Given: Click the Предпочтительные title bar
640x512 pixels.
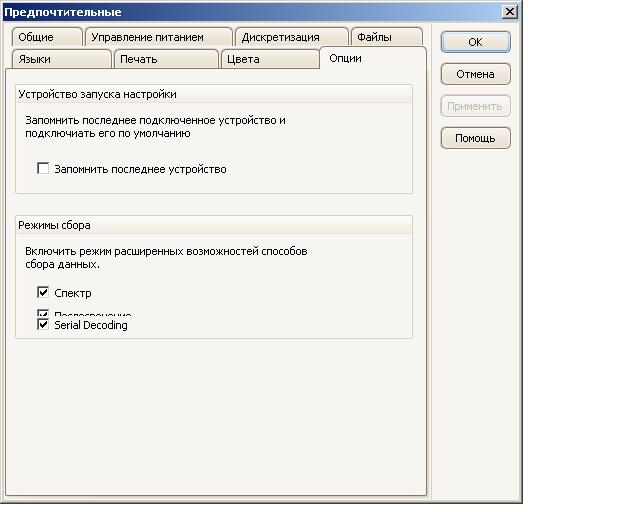Looking at the screenshot, I should click(250, 12).
